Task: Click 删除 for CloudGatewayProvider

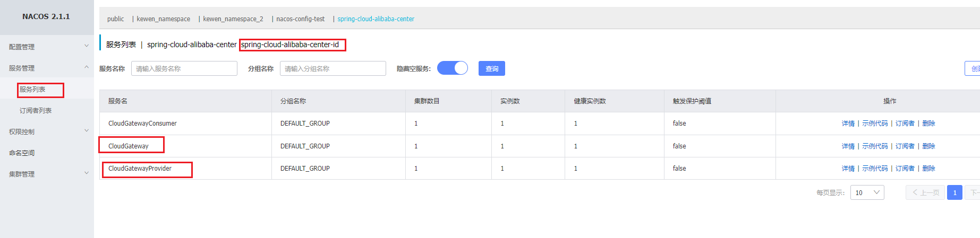Action: coord(928,169)
